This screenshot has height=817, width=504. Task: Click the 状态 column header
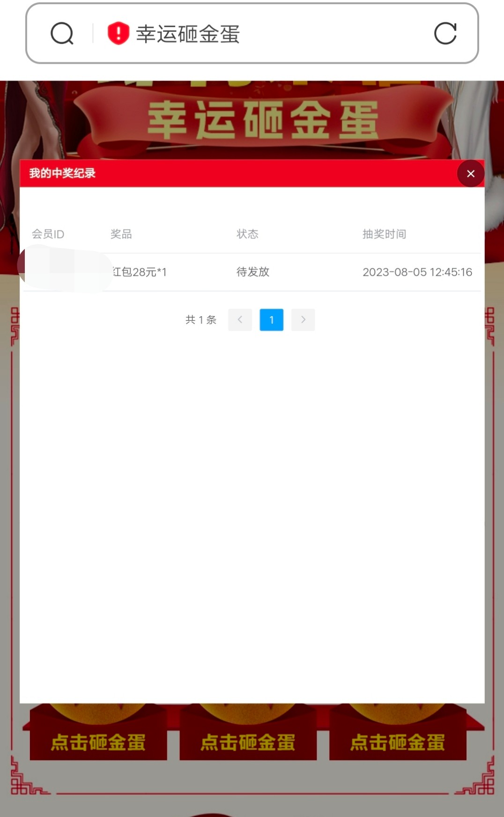coord(247,234)
